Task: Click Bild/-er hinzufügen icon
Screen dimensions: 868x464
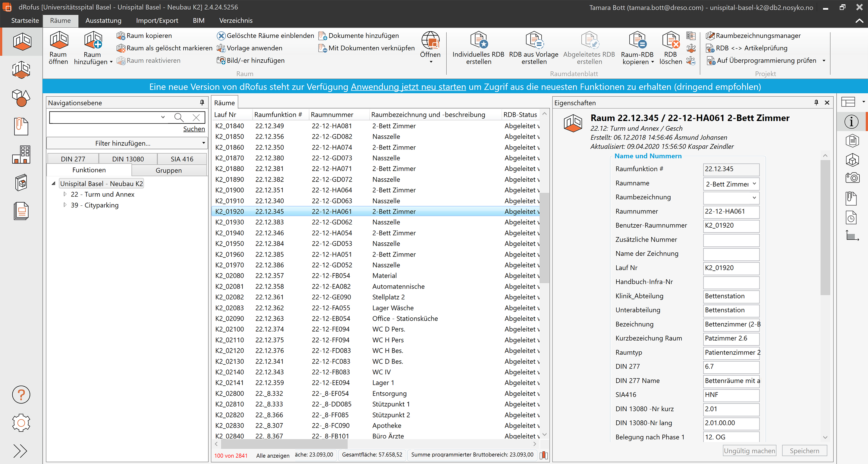Action: pyautogui.click(x=221, y=61)
